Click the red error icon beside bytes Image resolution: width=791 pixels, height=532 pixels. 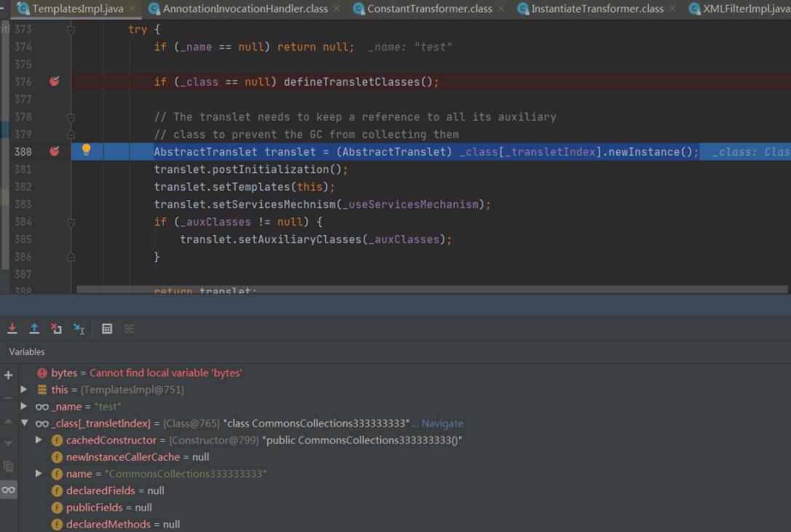point(42,373)
